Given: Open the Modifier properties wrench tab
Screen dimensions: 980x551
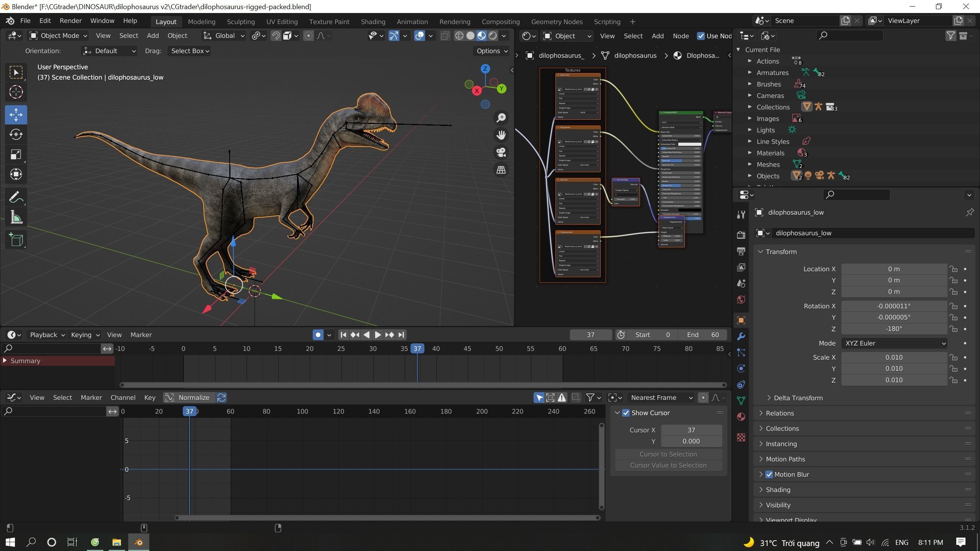Looking at the screenshot, I should click(741, 336).
